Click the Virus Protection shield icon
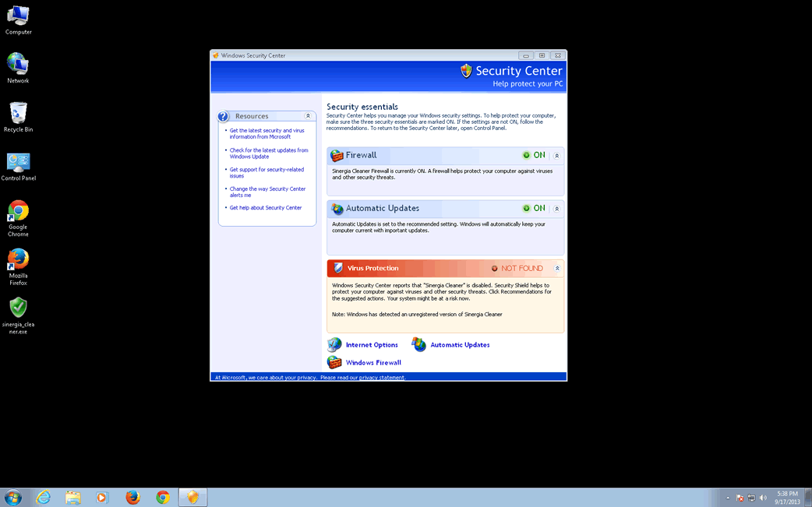The width and height of the screenshot is (812, 507). (338, 268)
